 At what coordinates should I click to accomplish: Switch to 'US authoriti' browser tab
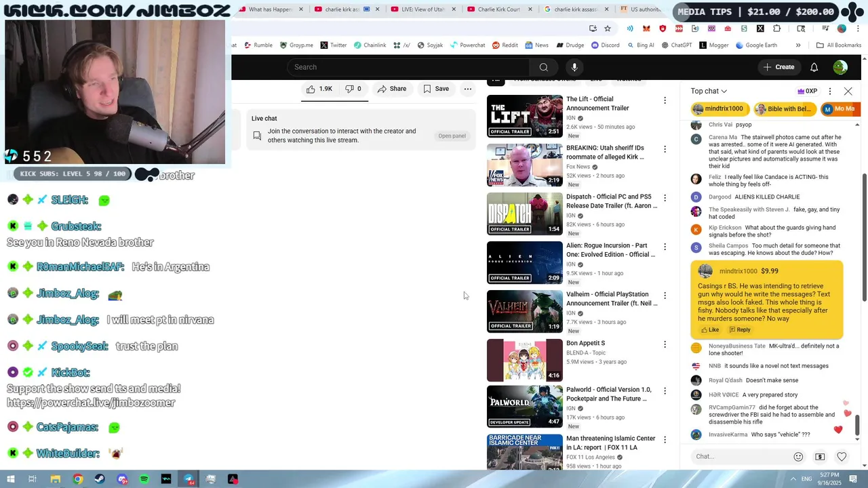pyautogui.click(x=644, y=9)
